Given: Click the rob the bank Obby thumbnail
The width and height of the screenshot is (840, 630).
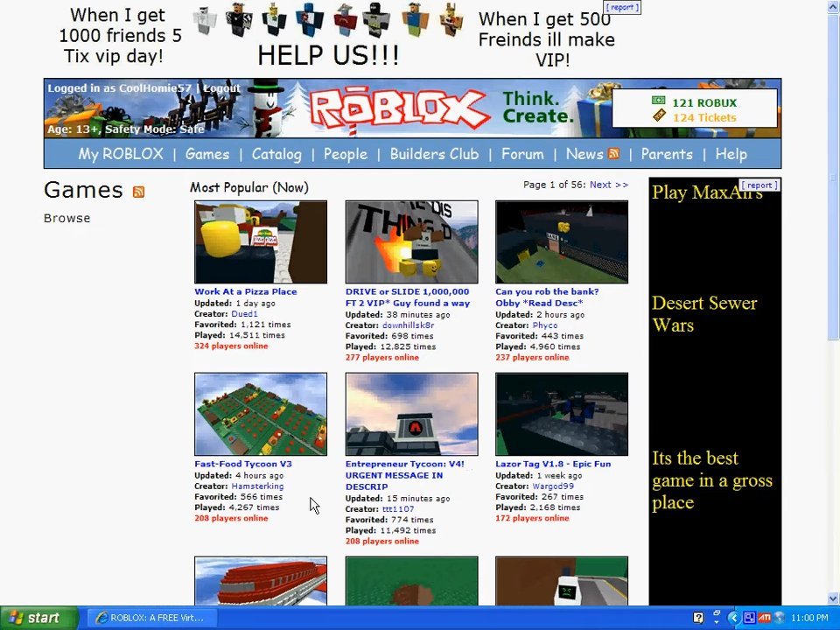Looking at the screenshot, I should click(562, 242).
